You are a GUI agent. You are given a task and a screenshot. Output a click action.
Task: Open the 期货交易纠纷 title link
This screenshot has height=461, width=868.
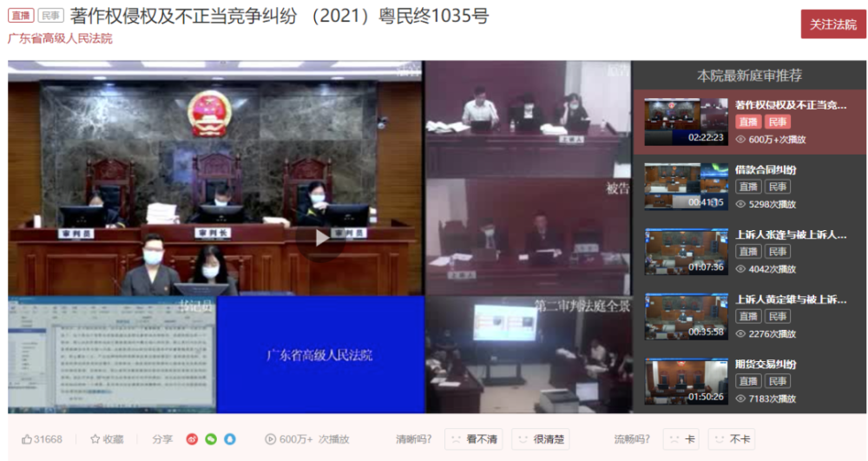pyautogui.click(x=766, y=364)
